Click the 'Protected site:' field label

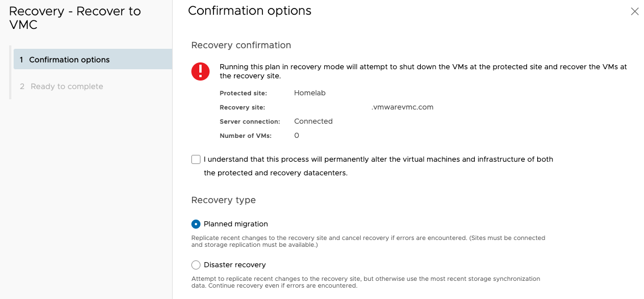tap(243, 93)
